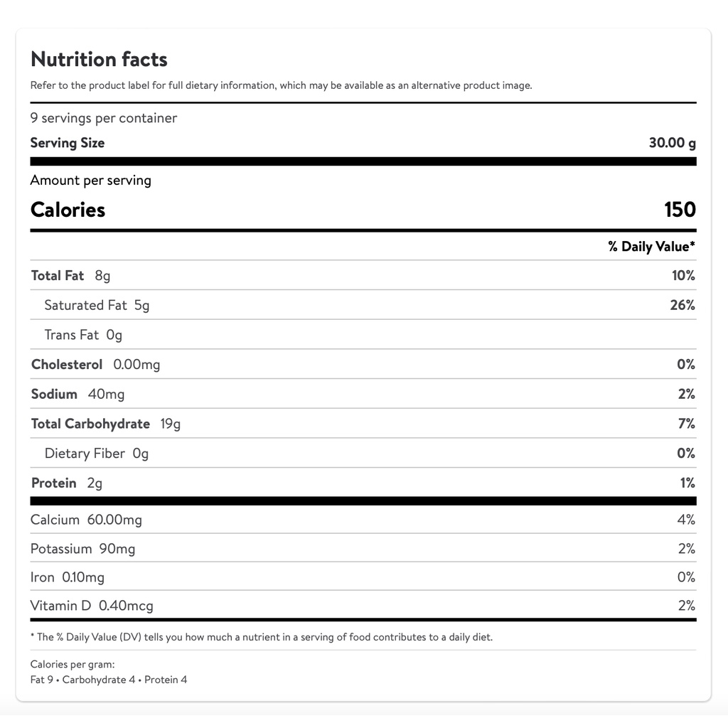The width and height of the screenshot is (728, 728).
Task: Click the Protein 2g row label
Action: (x=67, y=483)
